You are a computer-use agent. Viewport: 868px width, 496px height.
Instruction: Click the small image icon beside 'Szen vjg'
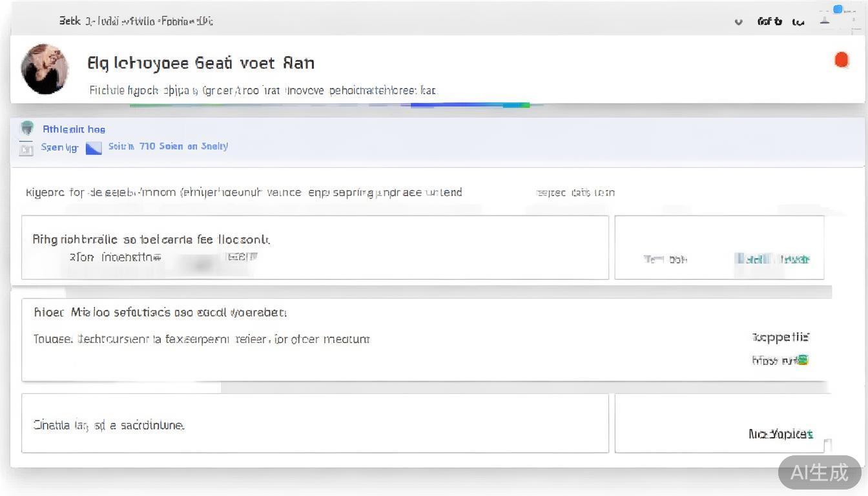[26, 149]
